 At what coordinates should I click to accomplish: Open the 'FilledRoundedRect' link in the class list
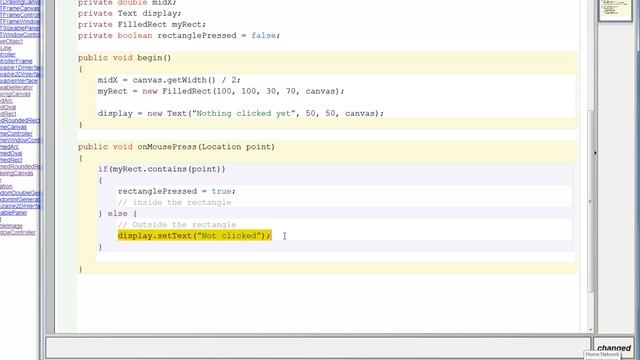pos(20,120)
